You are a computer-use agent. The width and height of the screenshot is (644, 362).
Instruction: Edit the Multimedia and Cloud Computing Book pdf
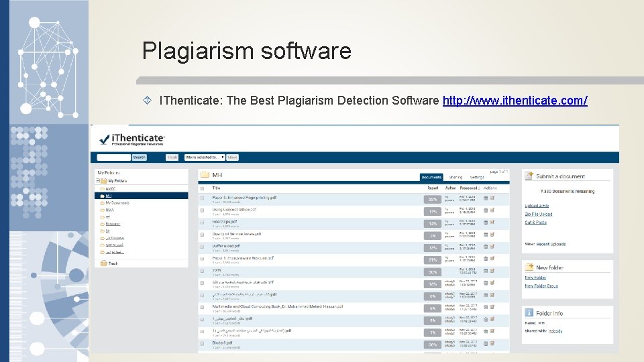pos(492,307)
